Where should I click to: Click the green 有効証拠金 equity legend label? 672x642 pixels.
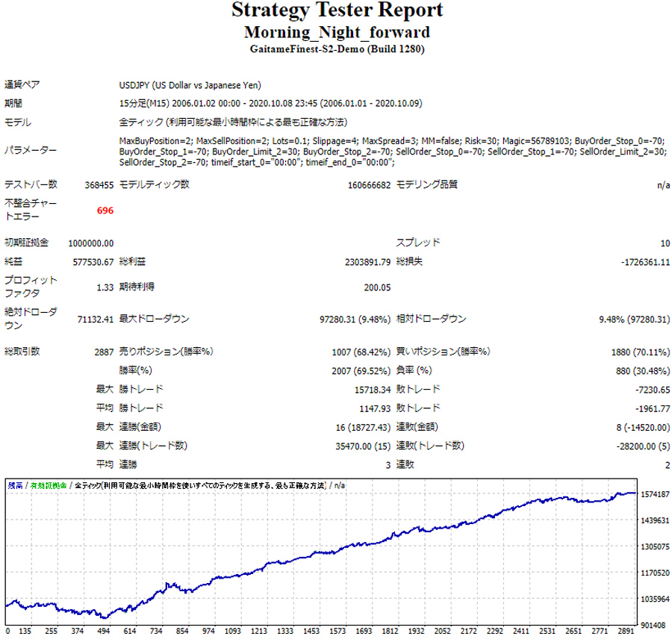coord(49,485)
